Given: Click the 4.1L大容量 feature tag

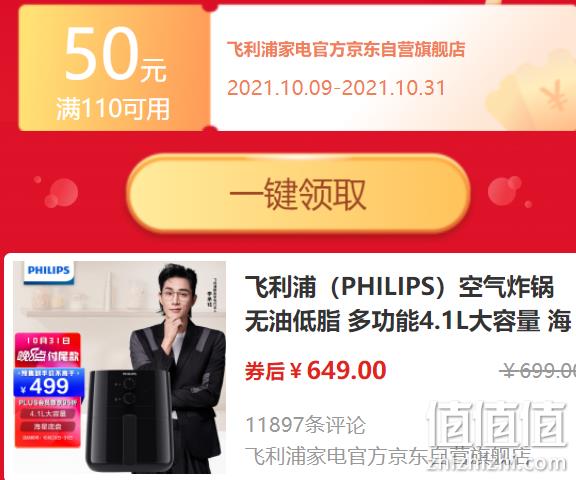Looking at the screenshot, I should (x=48, y=414).
